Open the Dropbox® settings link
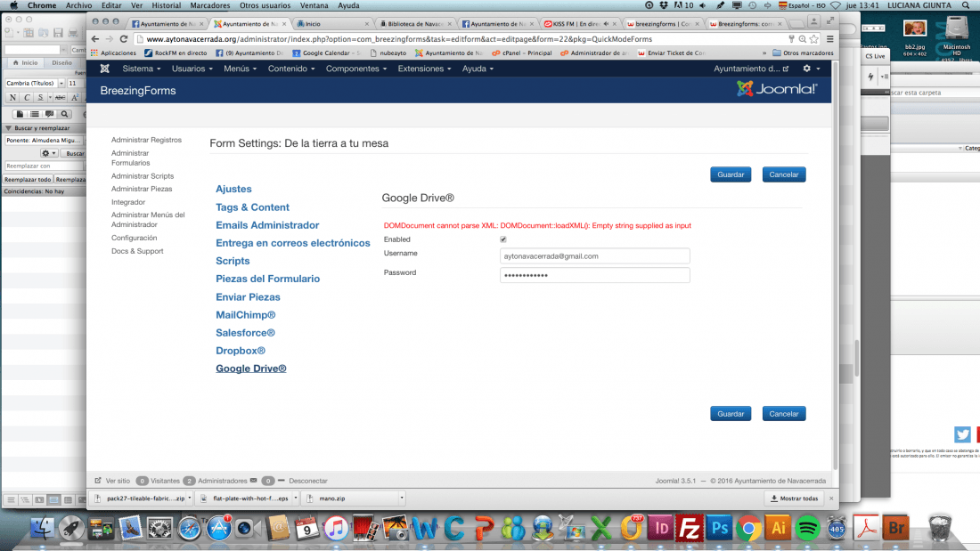Image resolution: width=980 pixels, height=551 pixels. 241,351
